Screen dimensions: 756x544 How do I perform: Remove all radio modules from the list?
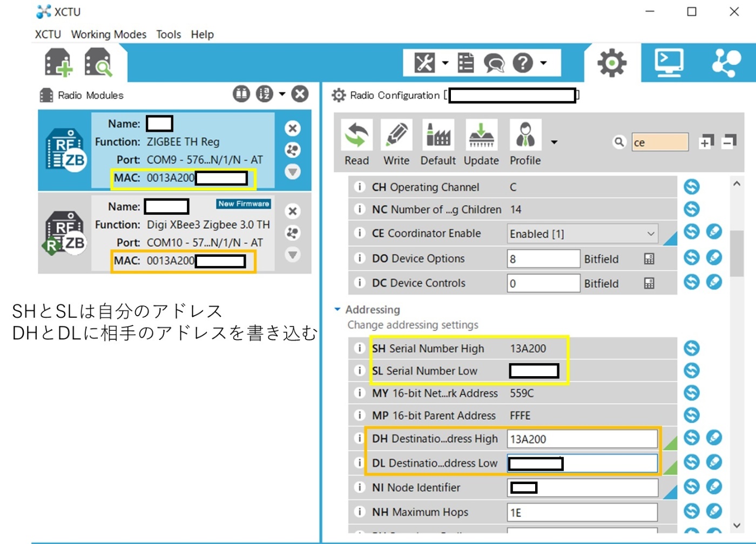coord(300,94)
